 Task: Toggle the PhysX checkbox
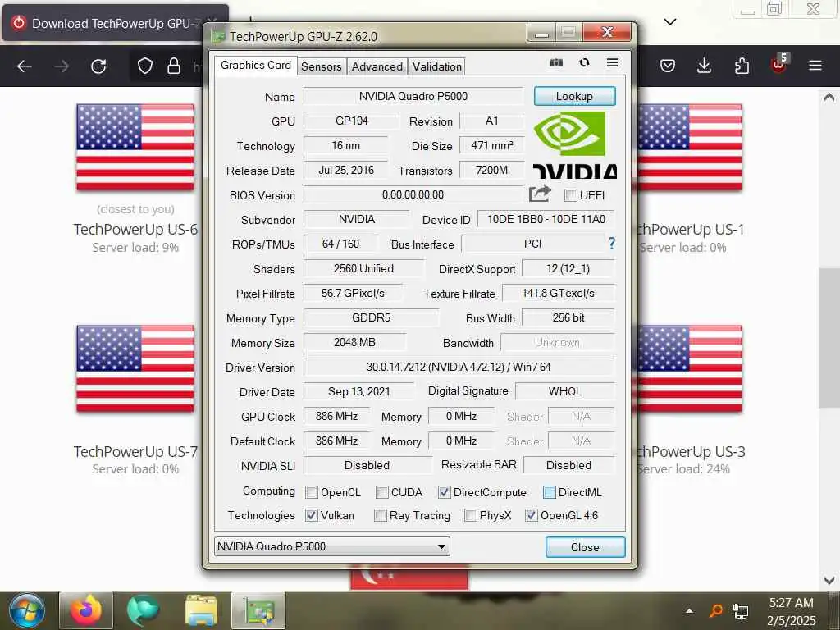[x=470, y=515]
